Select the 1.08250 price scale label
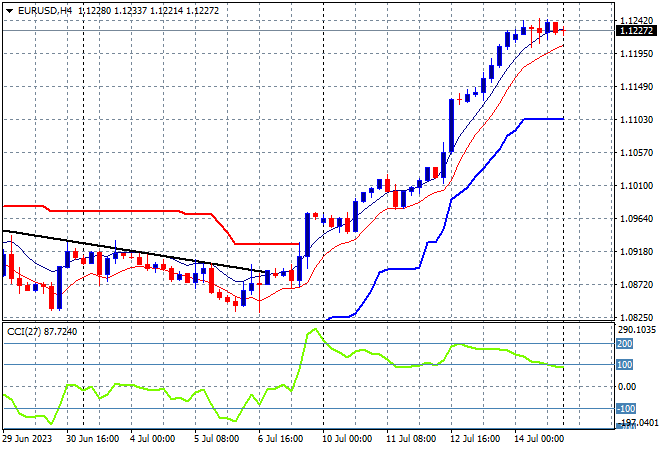This screenshot has height=450, width=660. pos(637,317)
